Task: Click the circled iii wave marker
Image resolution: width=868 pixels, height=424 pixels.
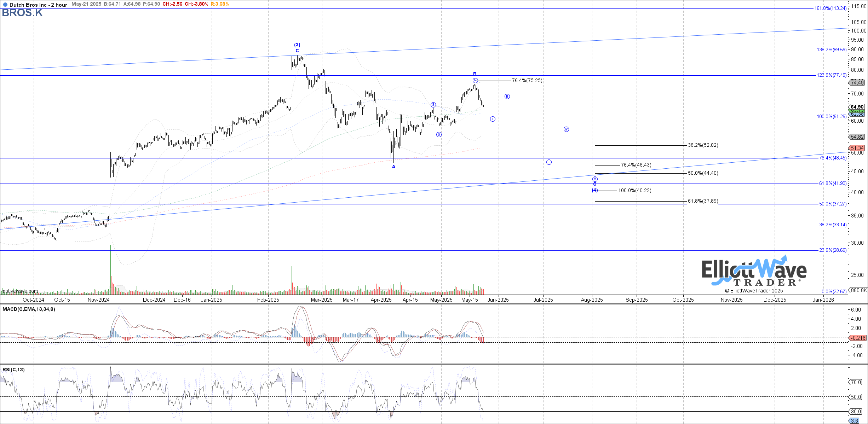Action: point(549,162)
